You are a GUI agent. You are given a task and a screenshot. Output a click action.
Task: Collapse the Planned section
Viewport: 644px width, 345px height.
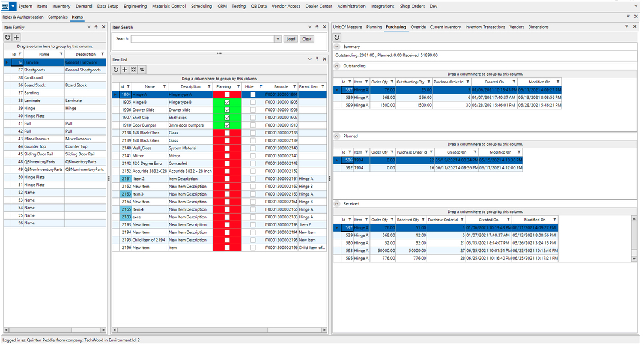[x=337, y=136]
